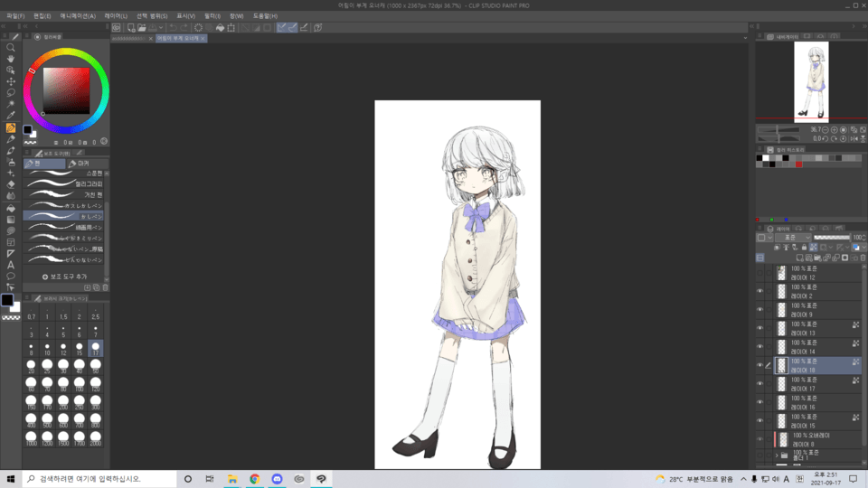Open layer blending mode dropdown 표준

click(x=793, y=238)
